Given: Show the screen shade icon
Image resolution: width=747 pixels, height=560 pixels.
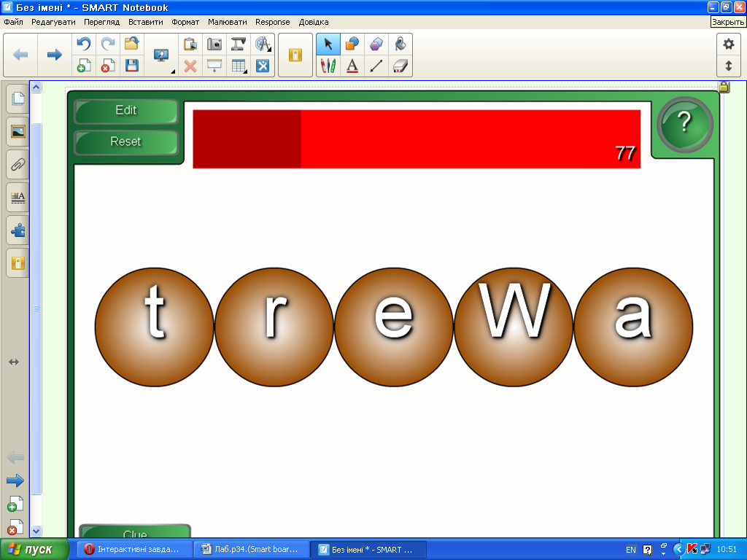Looking at the screenshot, I should tap(214, 66).
